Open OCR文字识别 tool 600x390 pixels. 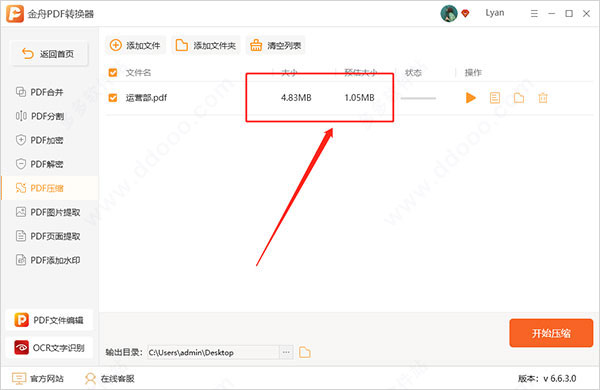[x=49, y=348]
